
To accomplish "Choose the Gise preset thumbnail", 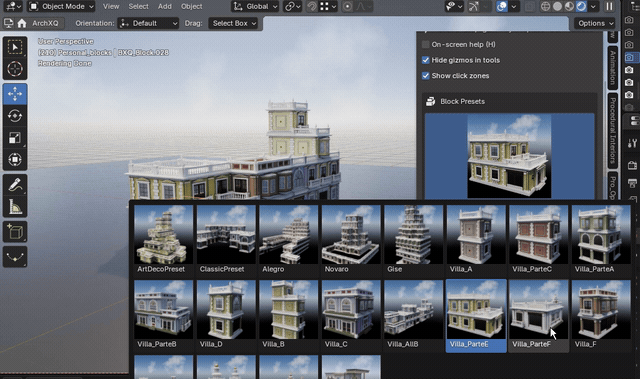I will click(413, 239).
